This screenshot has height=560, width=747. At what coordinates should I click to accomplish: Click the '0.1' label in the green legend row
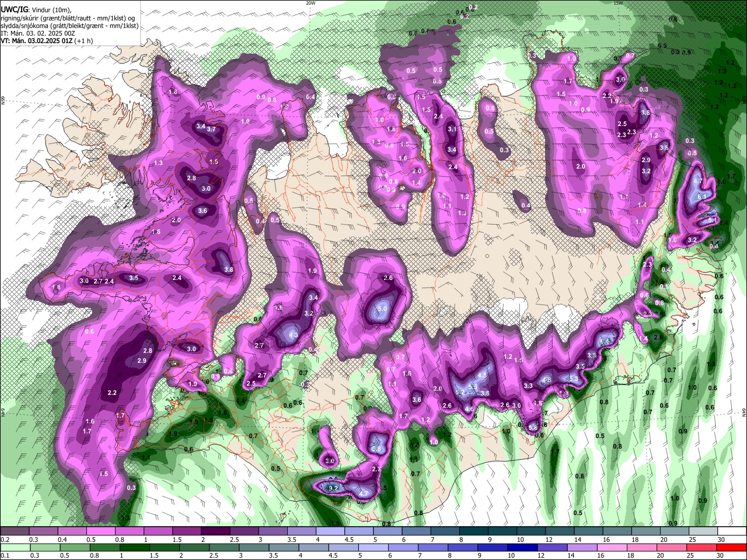click(x=4, y=555)
